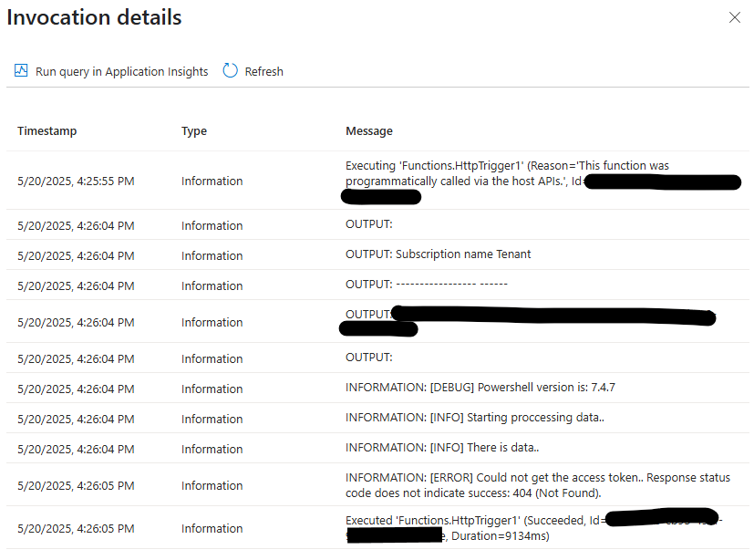This screenshot has width=754, height=560.
Task: Sort by the Message column header
Action: point(368,130)
